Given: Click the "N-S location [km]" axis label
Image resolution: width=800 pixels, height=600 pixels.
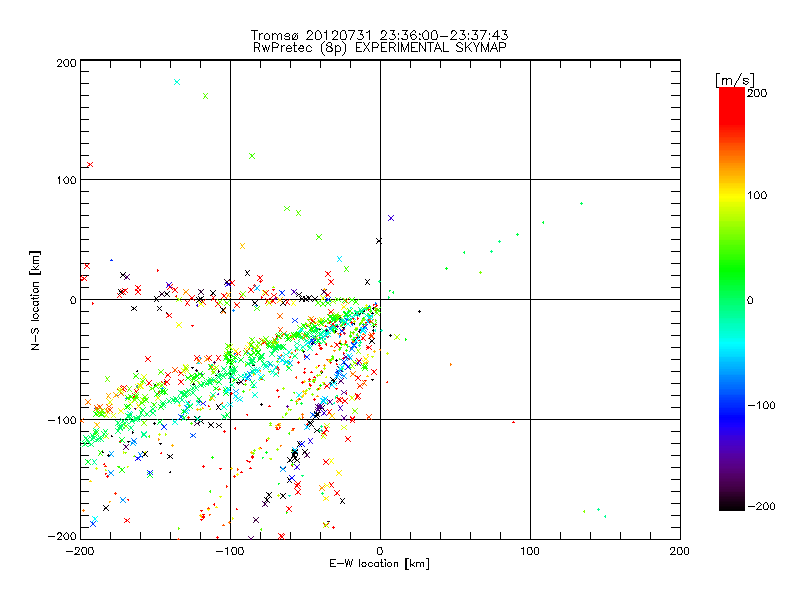Looking at the screenshot, I should pos(35,301).
